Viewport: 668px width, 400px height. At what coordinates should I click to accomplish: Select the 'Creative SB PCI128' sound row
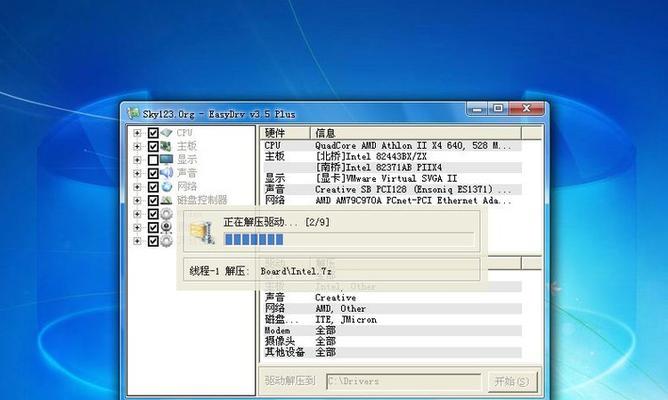(392, 190)
